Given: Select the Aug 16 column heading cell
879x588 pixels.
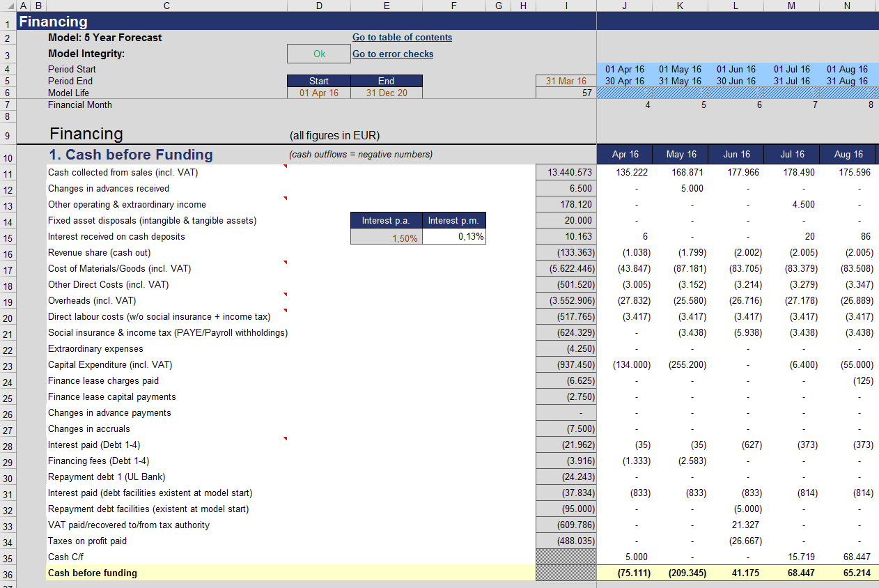Looking at the screenshot, I should click(x=847, y=154).
